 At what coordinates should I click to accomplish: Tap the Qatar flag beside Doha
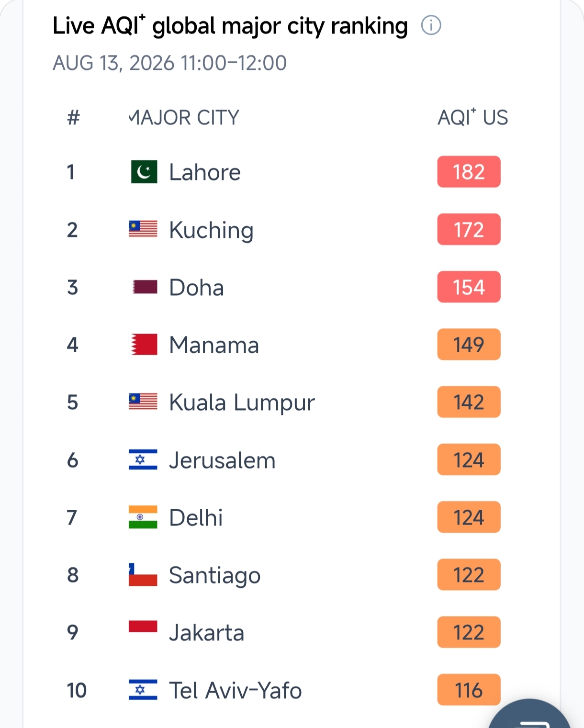point(144,287)
